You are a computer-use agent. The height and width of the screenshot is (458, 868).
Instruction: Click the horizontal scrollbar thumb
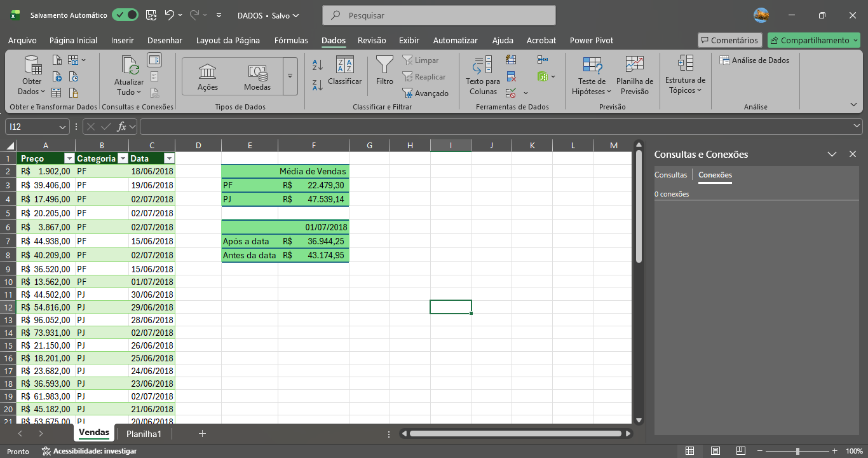click(515, 434)
